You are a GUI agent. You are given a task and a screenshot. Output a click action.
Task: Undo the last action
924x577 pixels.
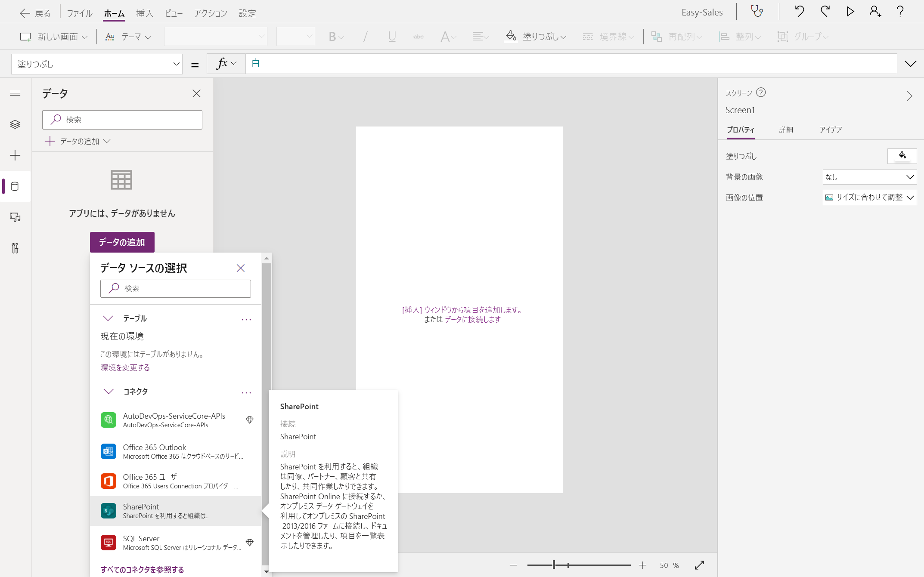799,12
